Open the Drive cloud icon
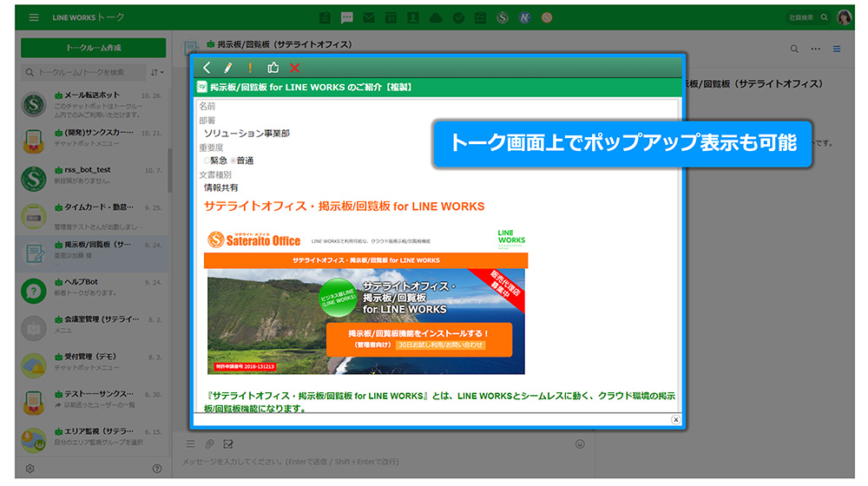This screenshot has width=868, height=486. [x=436, y=17]
